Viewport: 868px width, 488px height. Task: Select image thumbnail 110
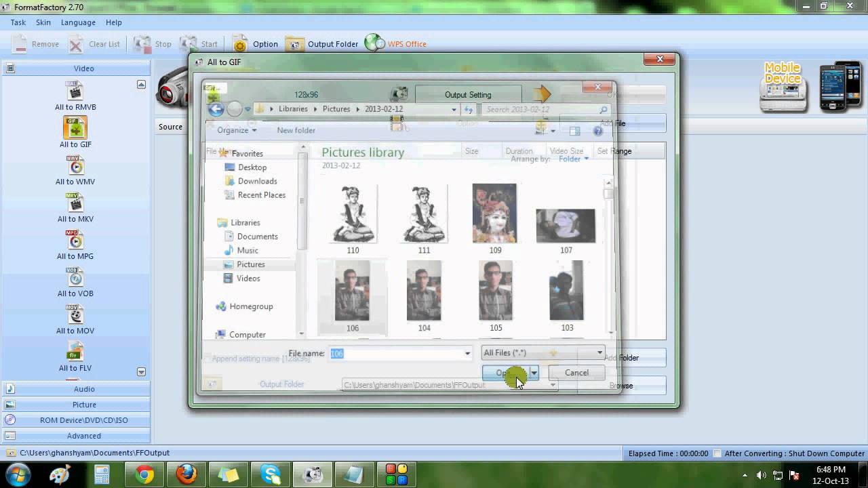(353, 218)
